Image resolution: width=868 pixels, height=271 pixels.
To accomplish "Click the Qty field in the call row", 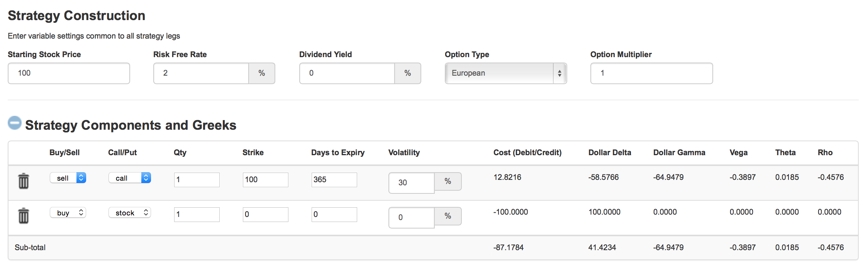I will pos(197,180).
